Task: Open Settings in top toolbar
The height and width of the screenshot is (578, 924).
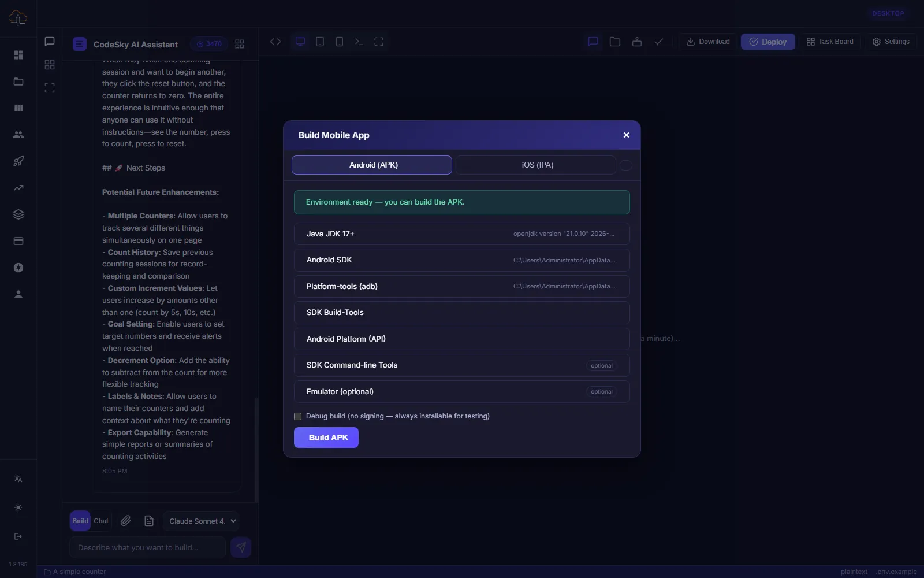Action: click(891, 42)
